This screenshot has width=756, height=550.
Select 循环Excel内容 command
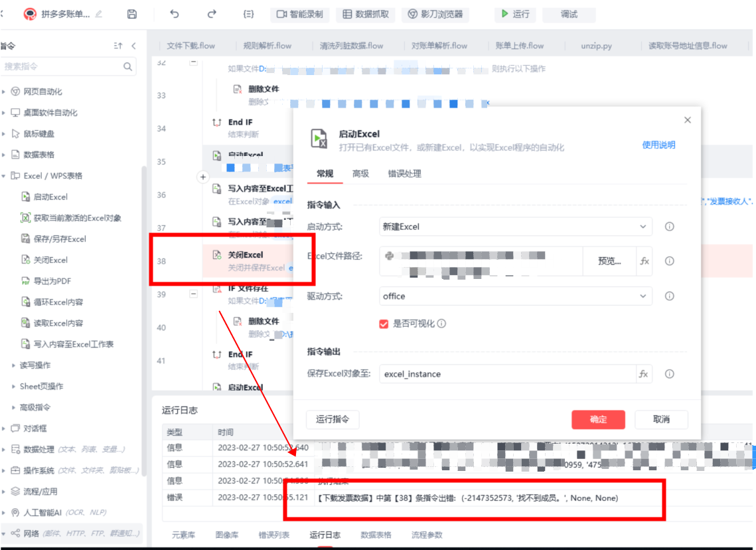[x=58, y=302]
